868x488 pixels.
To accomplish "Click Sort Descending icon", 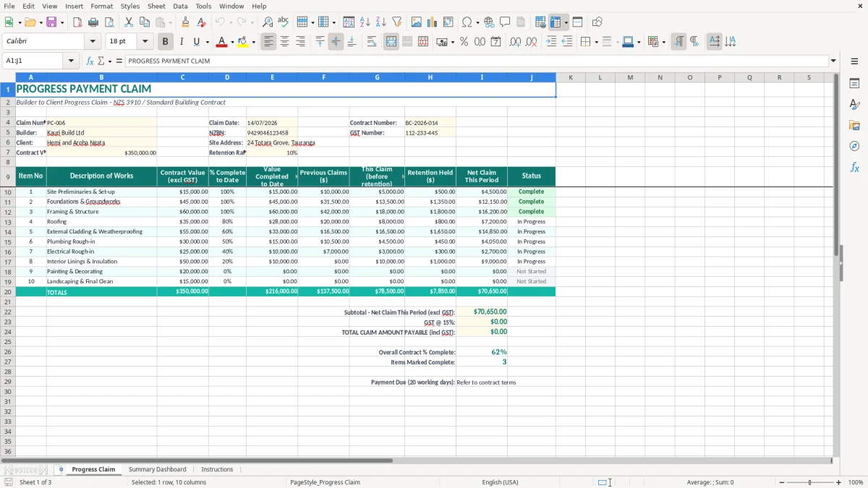I will click(381, 22).
